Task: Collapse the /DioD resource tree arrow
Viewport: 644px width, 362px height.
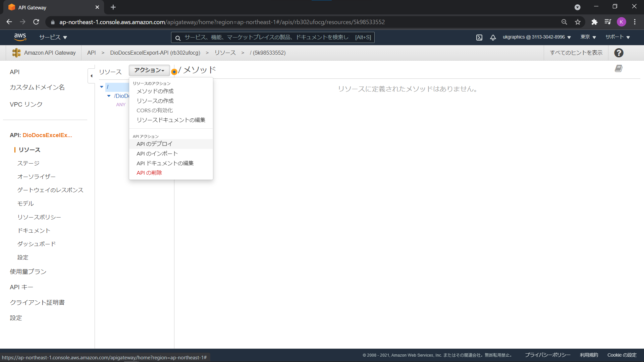Action: [109, 96]
